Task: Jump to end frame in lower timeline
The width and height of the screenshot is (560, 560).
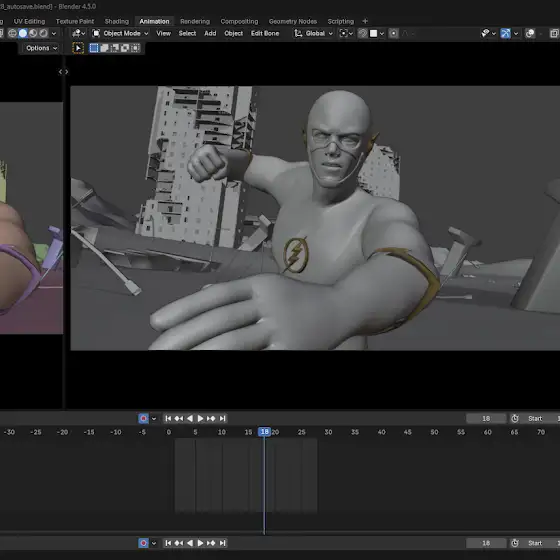Action: pyautogui.click(x=222, y=543)
